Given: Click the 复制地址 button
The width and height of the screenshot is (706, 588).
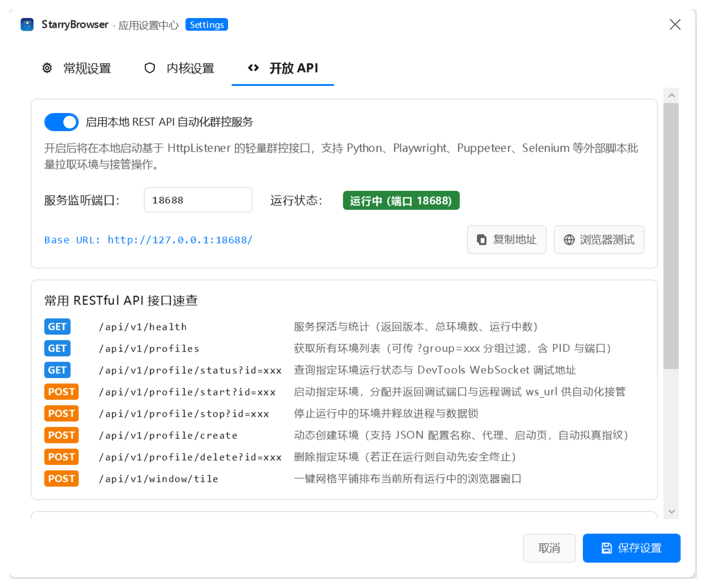Looking at the screenshot, I should coord(507,240).
